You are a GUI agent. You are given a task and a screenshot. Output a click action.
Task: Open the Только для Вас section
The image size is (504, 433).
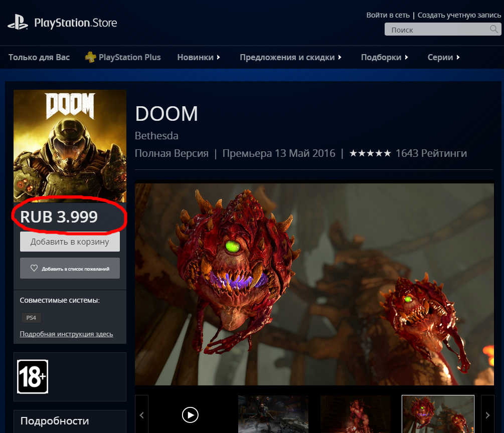[x=39, y=57]
